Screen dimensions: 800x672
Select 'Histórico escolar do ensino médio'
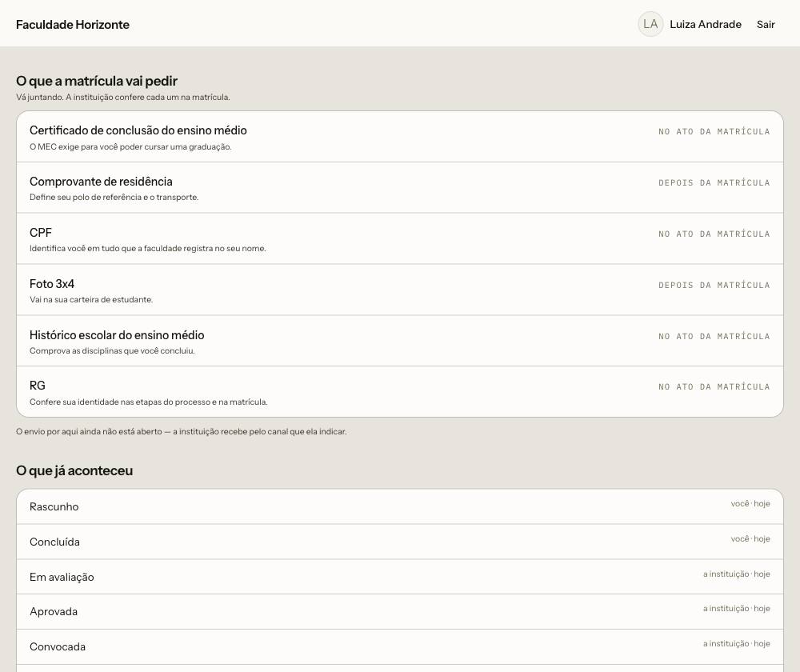point(117,335)
